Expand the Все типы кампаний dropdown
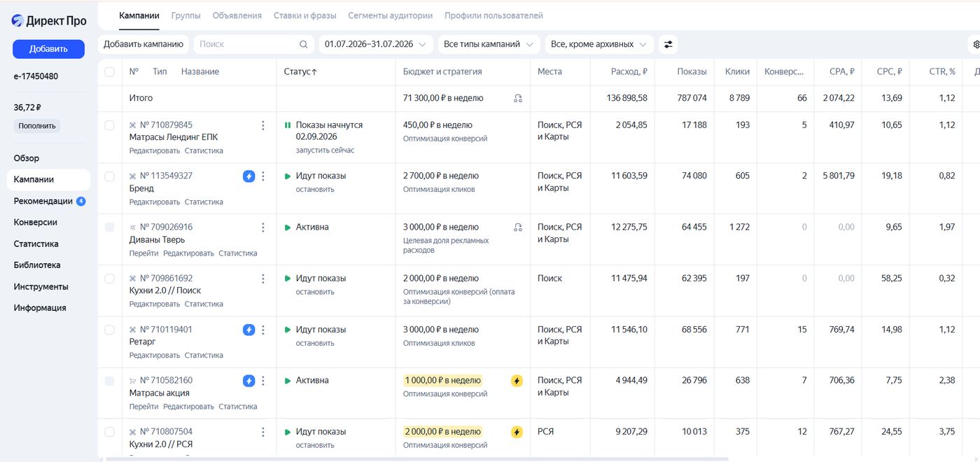Screen dimensions: 980x462 coord(489,44)
